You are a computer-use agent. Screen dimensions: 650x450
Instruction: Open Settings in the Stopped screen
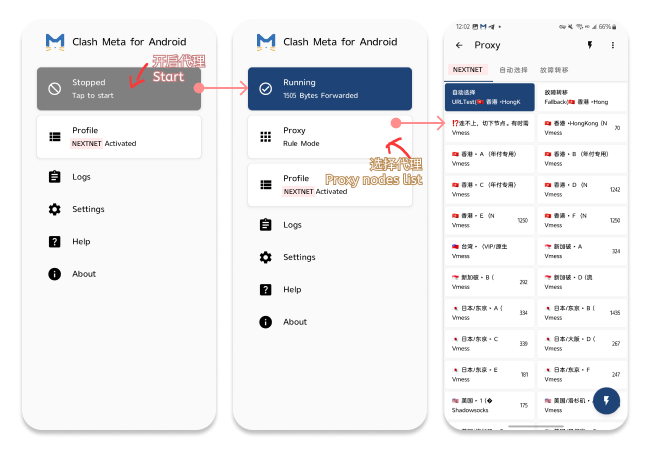[88, 209]
